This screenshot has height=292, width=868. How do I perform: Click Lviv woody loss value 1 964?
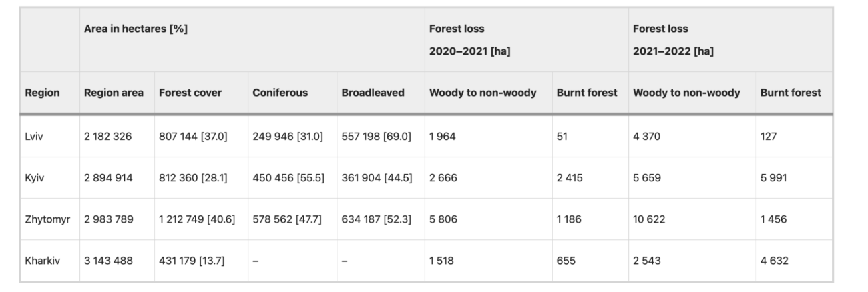442,137
